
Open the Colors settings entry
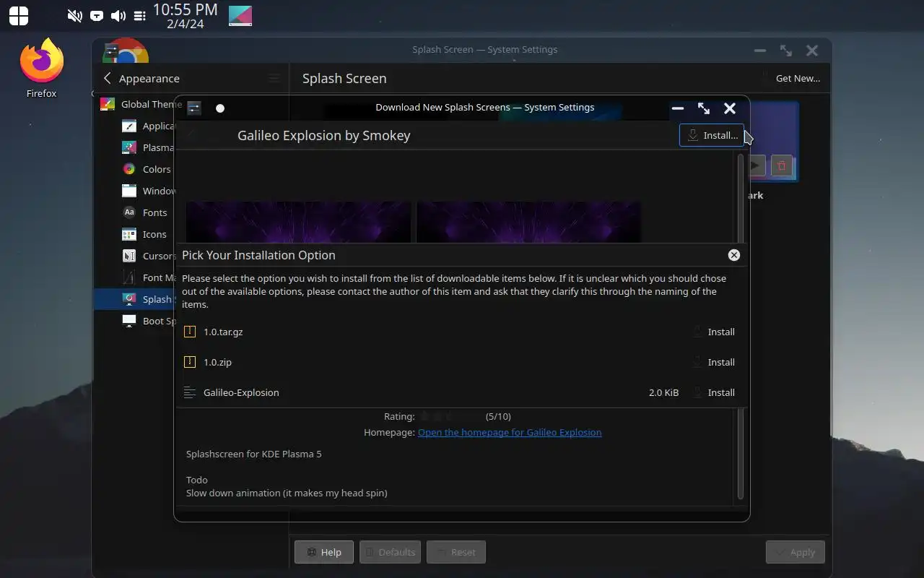(x=148, y=169)
